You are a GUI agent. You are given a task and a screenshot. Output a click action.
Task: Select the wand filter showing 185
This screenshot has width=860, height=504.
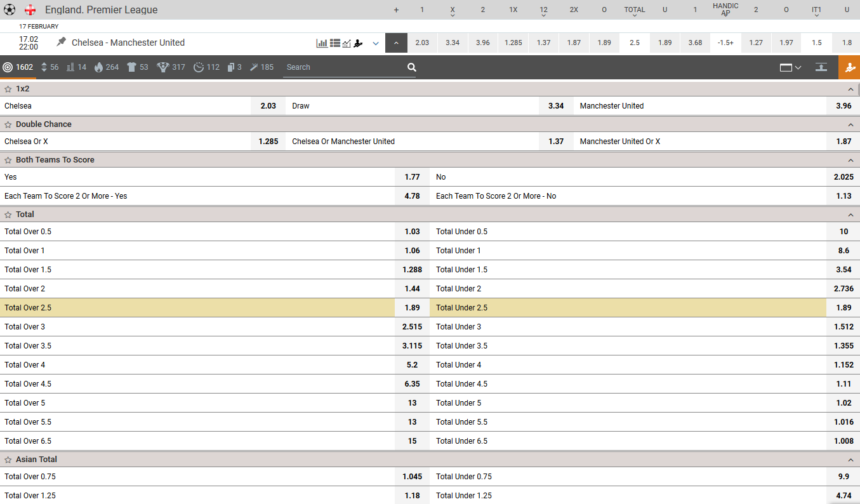pos(261,67)
